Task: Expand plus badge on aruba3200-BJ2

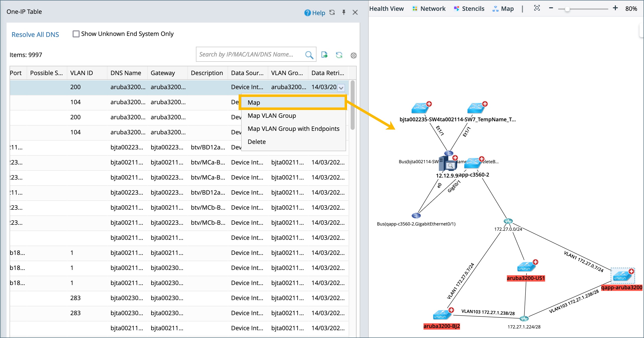Action: pos(451,310)
